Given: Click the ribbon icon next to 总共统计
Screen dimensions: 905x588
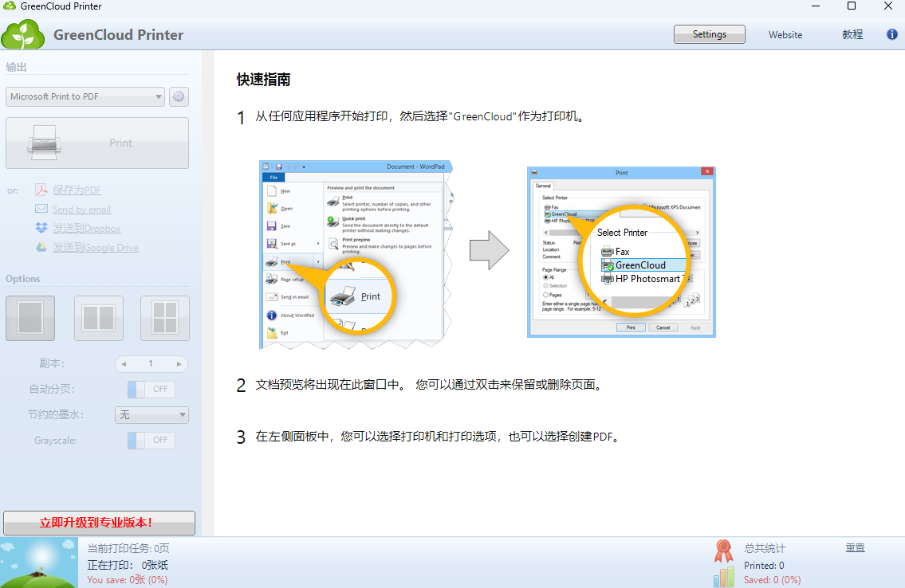Looking at the screenshot, I should click(x=724, y=549).
